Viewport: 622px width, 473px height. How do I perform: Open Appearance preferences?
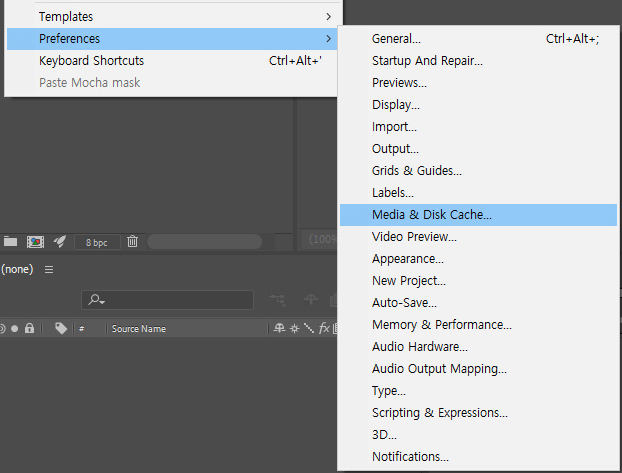click(x=478, y=259)
